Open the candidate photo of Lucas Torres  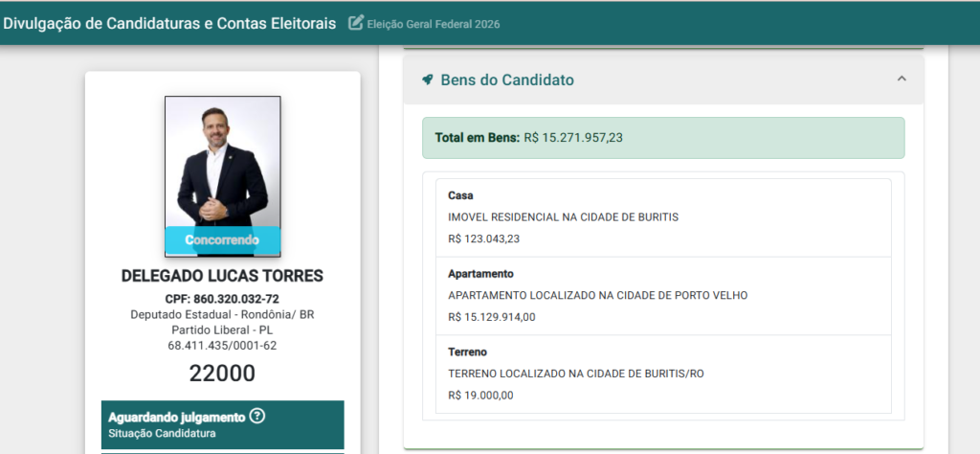tap(222, 176)
